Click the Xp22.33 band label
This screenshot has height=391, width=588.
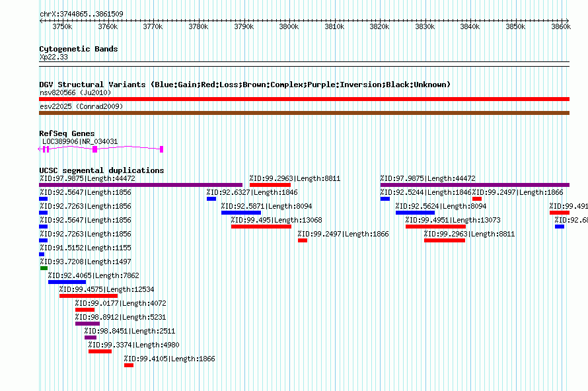coord(54,57)
